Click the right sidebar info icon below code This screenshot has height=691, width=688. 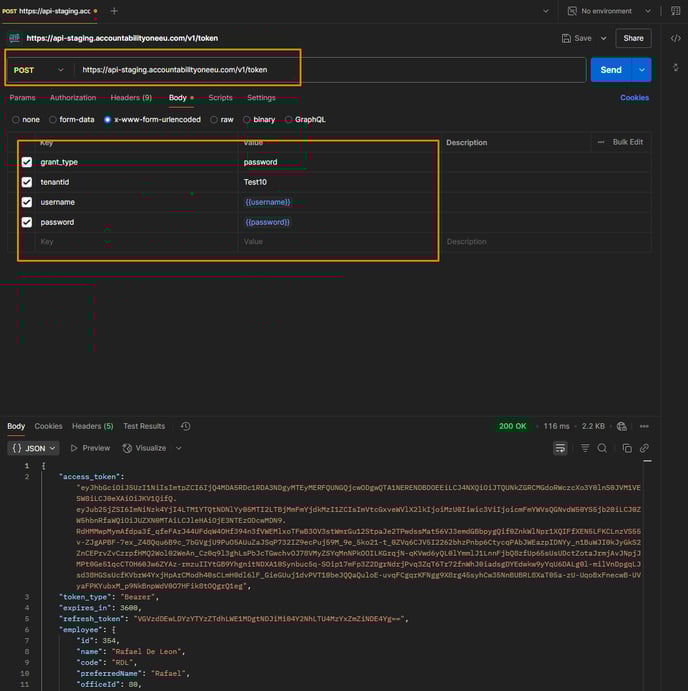675,67
